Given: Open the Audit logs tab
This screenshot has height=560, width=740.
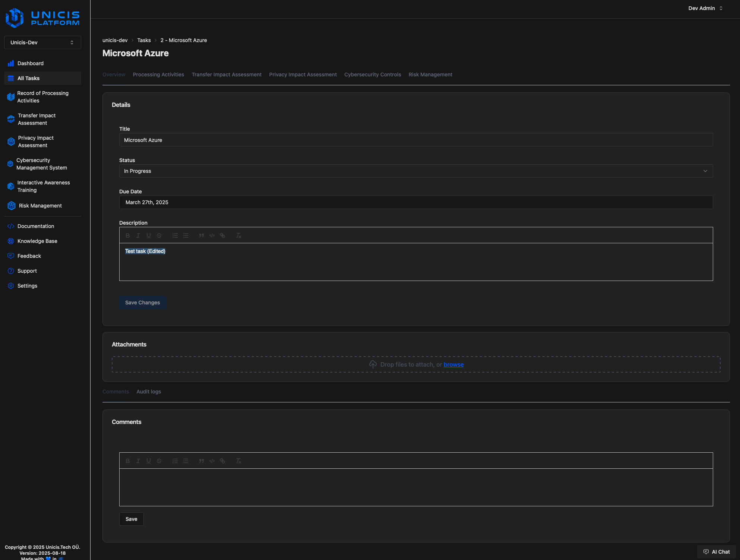Looking at the screenshot, I should click(149, 392).
